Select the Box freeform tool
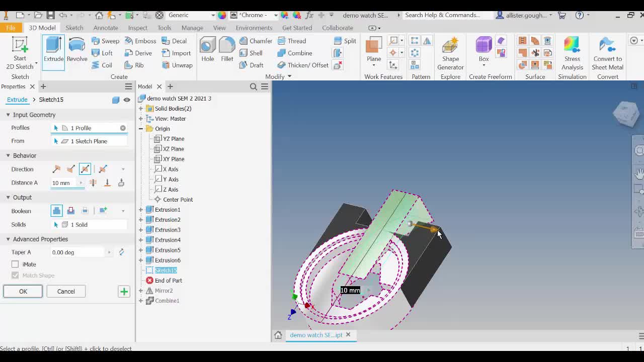644x362 pixels. (484, 50)
